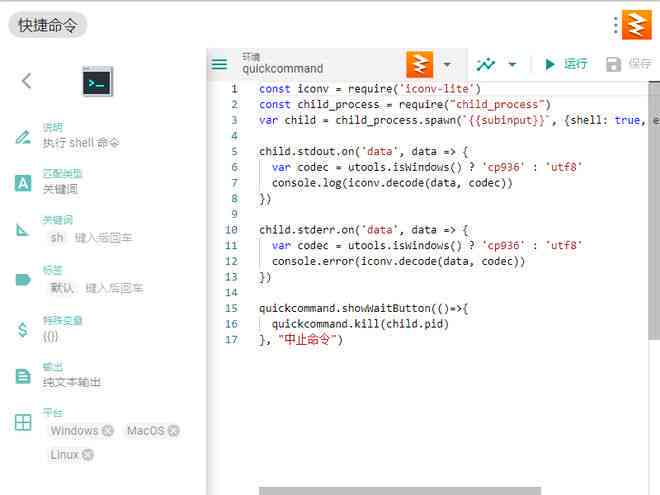
Task: Click line 3 child_process.spawn code
Action: [457, 120]
